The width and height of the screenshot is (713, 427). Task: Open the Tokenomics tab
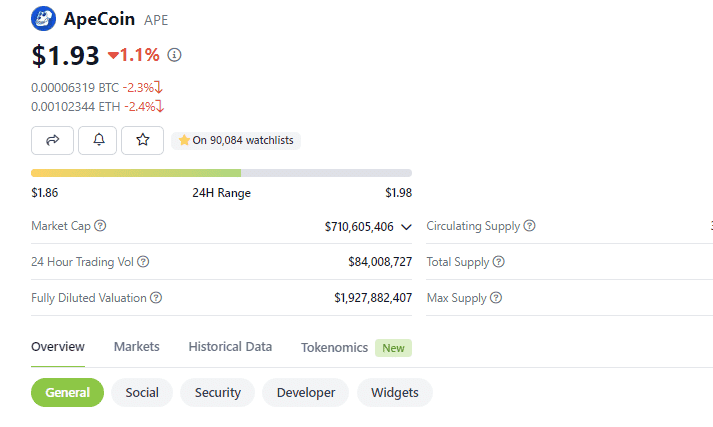[x=334, y=347]
